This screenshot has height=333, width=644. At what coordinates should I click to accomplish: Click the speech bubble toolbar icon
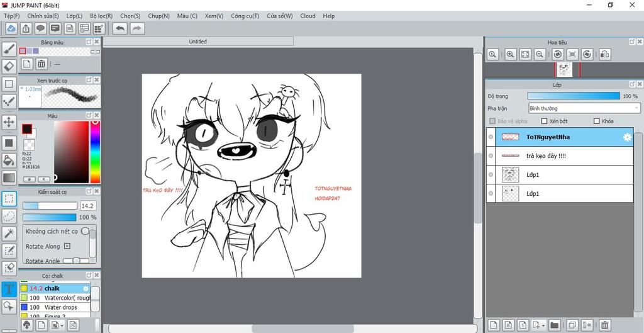pos(40,28)
